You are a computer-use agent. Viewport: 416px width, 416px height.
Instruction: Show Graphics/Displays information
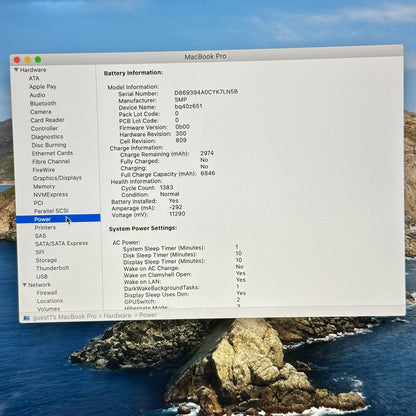(x=57, y=178)
